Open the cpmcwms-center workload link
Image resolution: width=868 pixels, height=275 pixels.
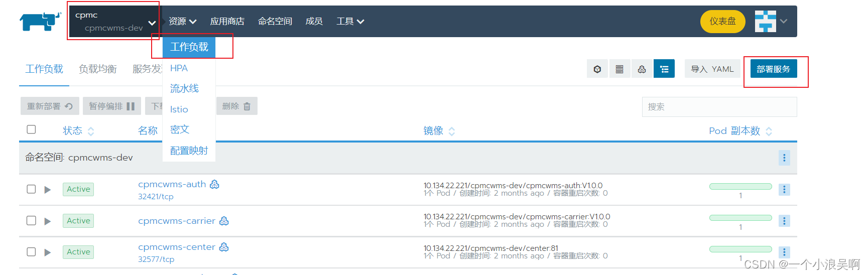(x=177, y=247)
